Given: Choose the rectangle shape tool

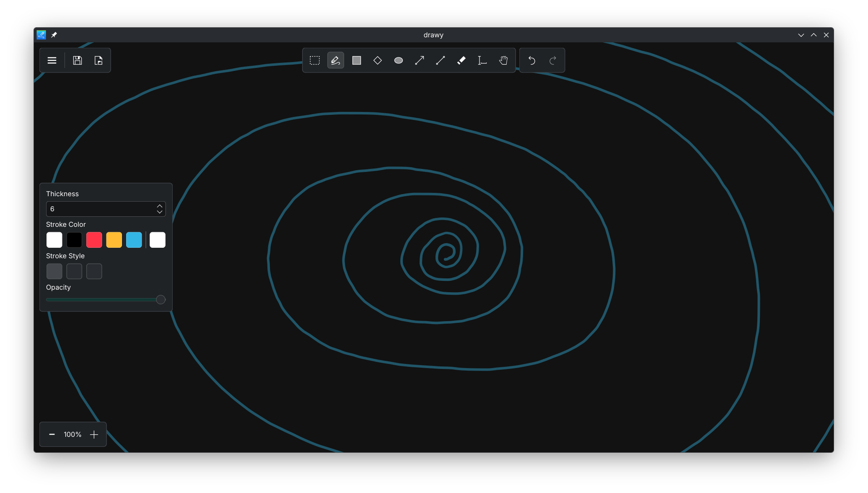Looking at the screenshot, I should (x=356, y=60).
